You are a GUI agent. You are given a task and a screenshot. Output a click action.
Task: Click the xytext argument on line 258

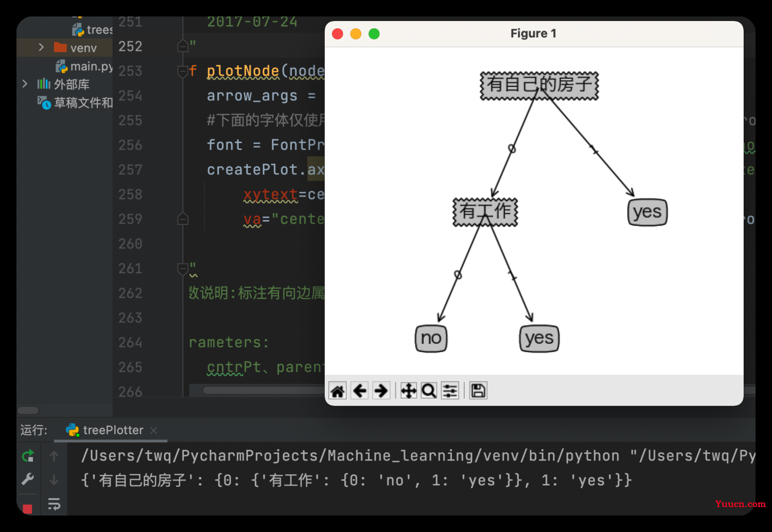point(271,194)
